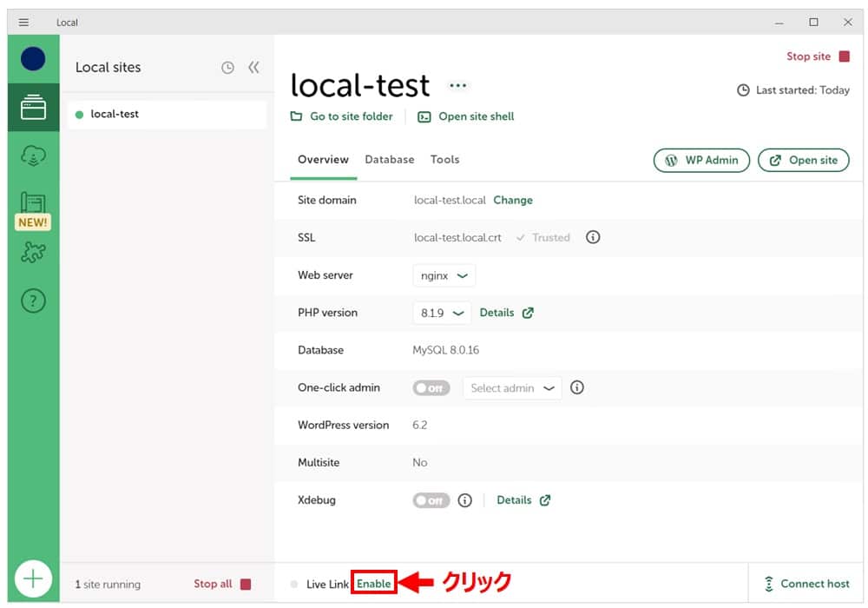The height and width of the screenshot is (608, 868).
Task: Click the blue user avatar icon
Action: coord(33,59)
